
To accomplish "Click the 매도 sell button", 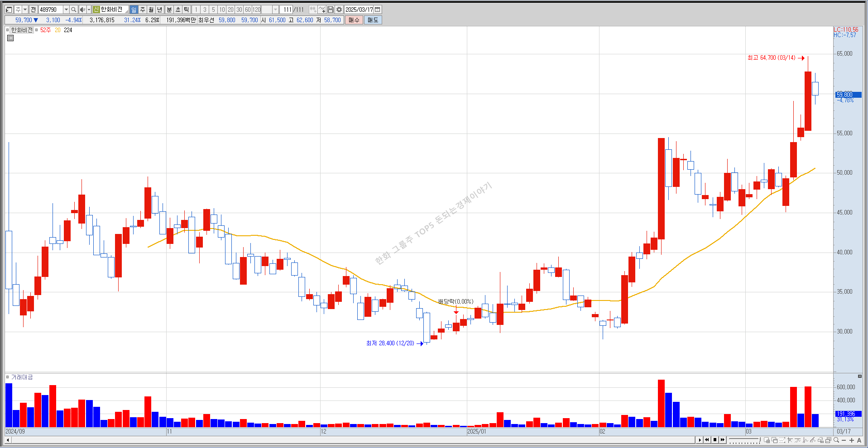I will point(373,20).
